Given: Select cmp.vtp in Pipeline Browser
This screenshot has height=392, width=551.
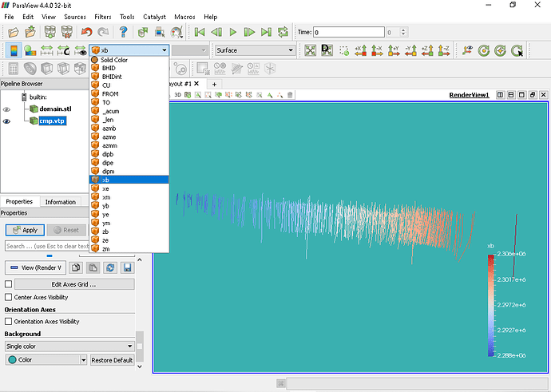Looking at the screenshot, I should pyautogui.click(x=52, y=121).
